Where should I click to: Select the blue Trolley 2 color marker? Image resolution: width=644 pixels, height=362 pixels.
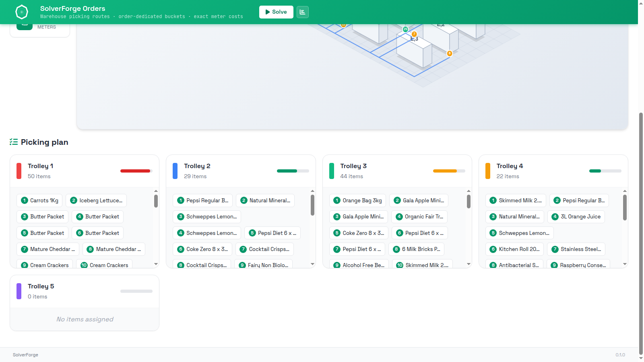[175, 171]
